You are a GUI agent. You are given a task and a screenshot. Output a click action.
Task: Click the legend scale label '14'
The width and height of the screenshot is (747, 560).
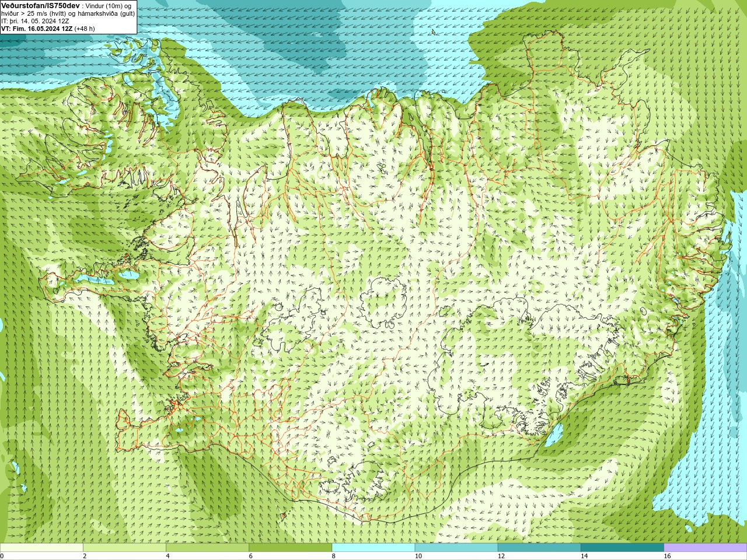(x=584, y=556)
